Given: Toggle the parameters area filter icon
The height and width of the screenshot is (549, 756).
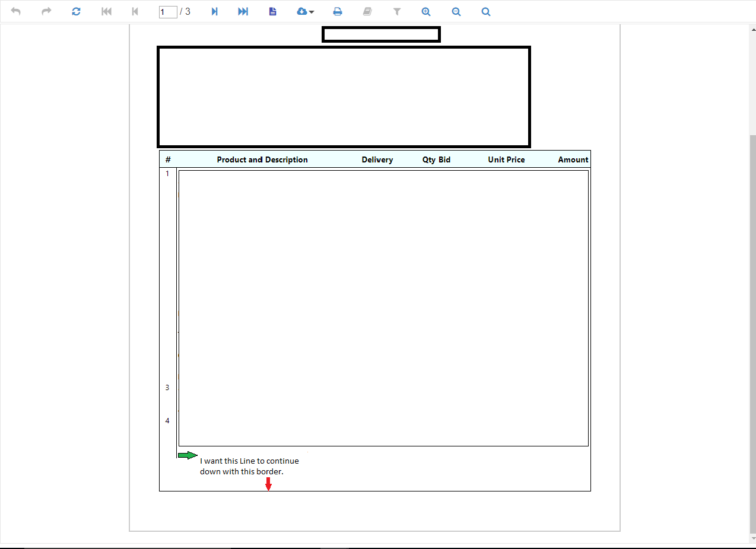Looking at the screenshot, I should pos(397,12).
